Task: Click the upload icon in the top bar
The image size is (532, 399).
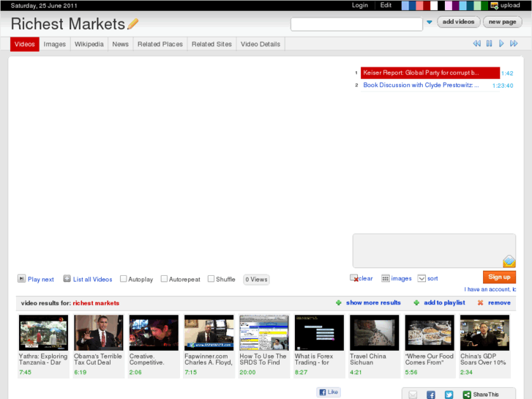Action: 495,5
